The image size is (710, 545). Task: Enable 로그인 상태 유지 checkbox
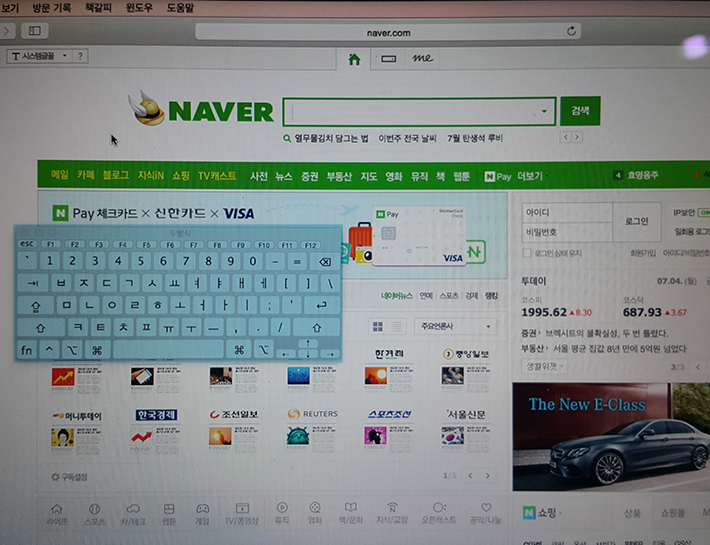tap(526, 254)
